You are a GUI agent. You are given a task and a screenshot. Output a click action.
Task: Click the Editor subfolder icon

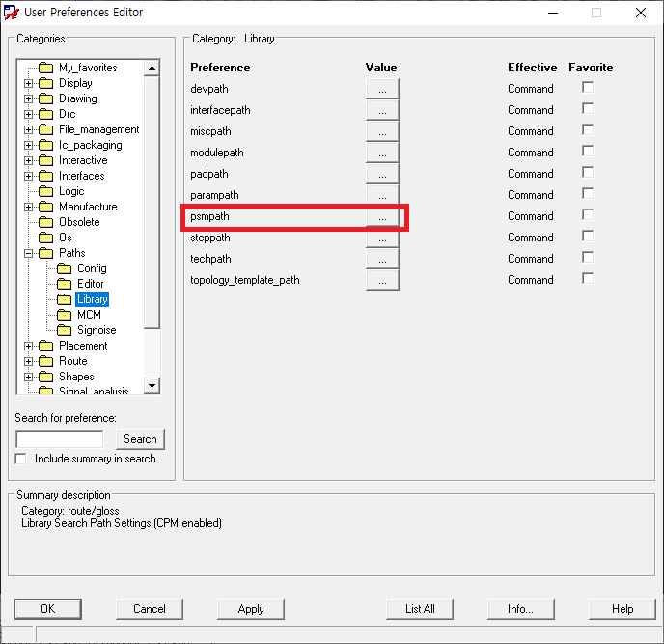pyautogui.click(x=64, y=284)
